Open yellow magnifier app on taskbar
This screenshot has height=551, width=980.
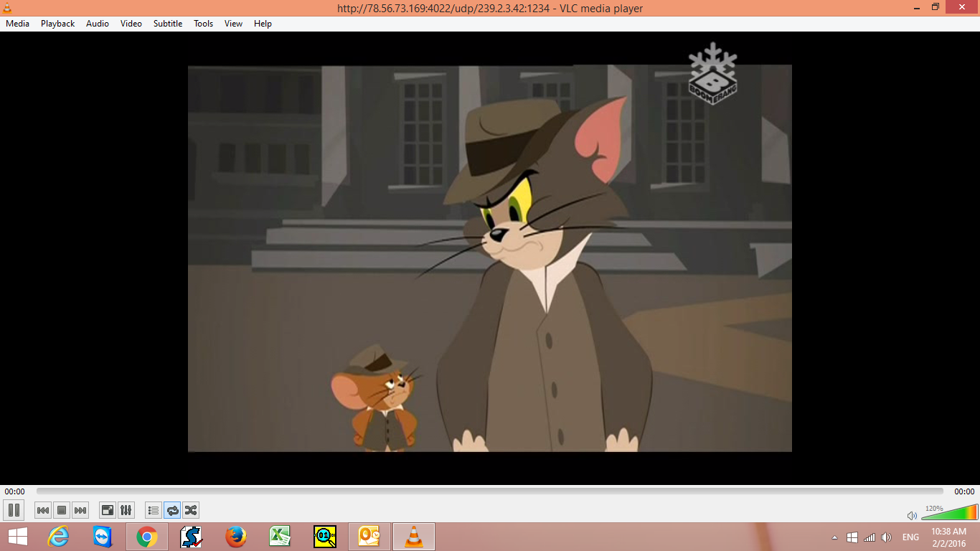[x=324, y=537]
